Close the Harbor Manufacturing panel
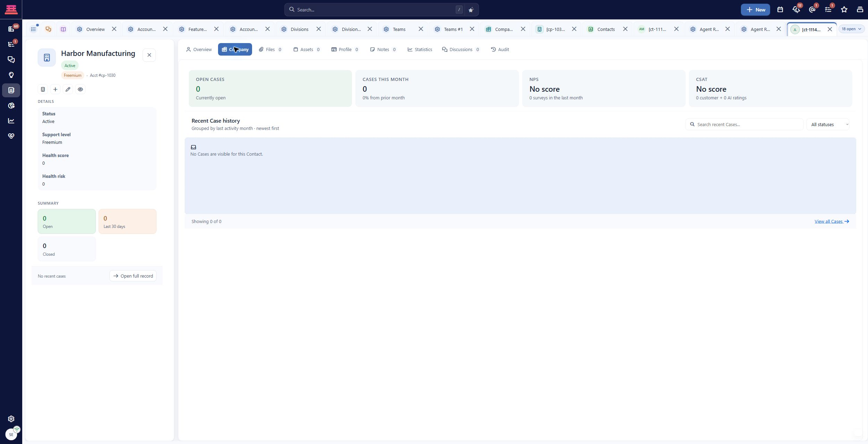This screenshot has height=444, width=868. click(x=149, y=55)
